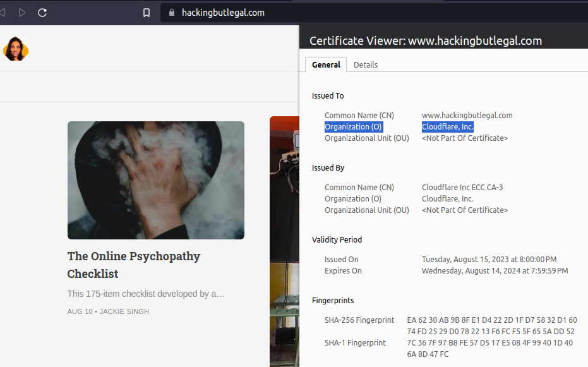Click the highlighted 'Organization (O)' label
Viewport: 588px width, 367px height.
point(353,127)
